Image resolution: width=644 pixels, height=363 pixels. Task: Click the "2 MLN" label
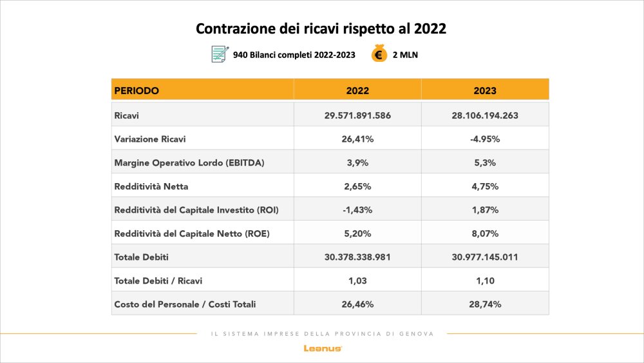click(x=405, y=55)
